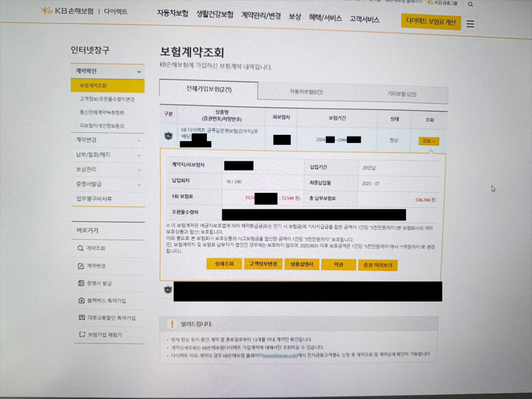Click the 16 / 240 납입회차 value

[233, 182]
